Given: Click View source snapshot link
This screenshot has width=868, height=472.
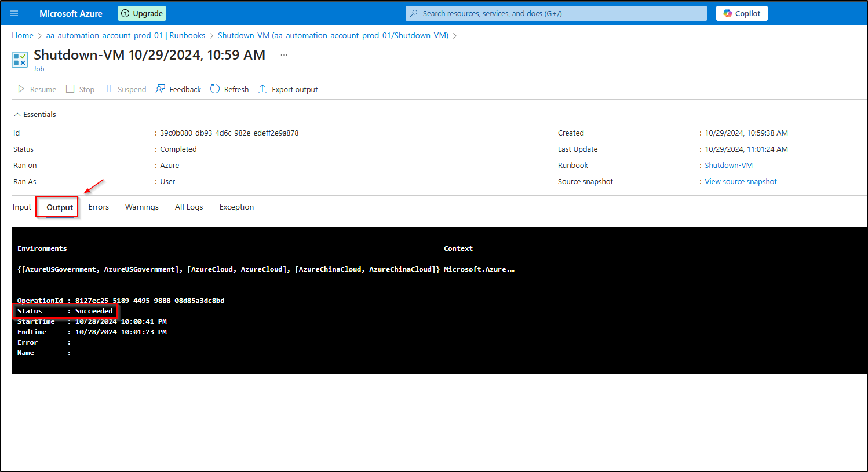Looking at the screenshot, I should click(x=741, y=182).
